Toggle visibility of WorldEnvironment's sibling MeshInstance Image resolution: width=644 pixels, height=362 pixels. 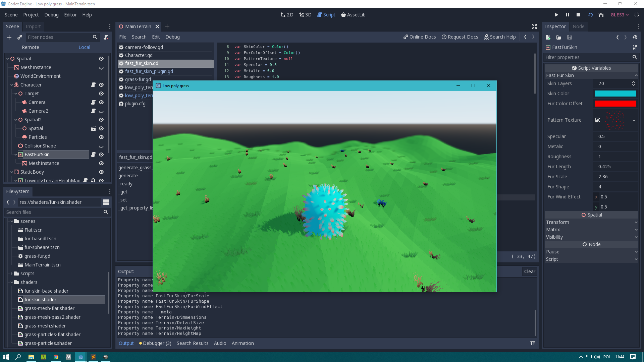tap(101, 68)
